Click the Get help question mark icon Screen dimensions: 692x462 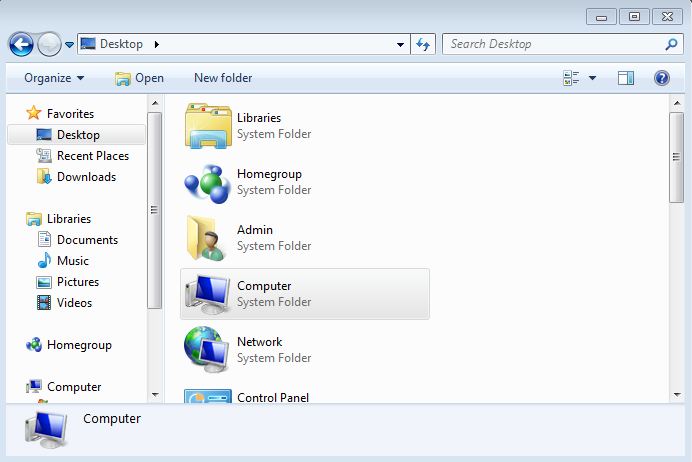661,78
